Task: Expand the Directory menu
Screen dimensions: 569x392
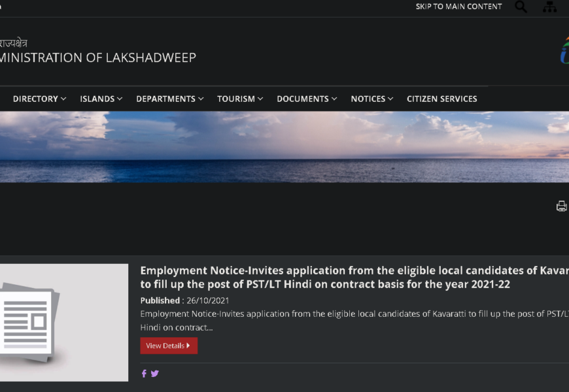Action: (x=39, y=99)
